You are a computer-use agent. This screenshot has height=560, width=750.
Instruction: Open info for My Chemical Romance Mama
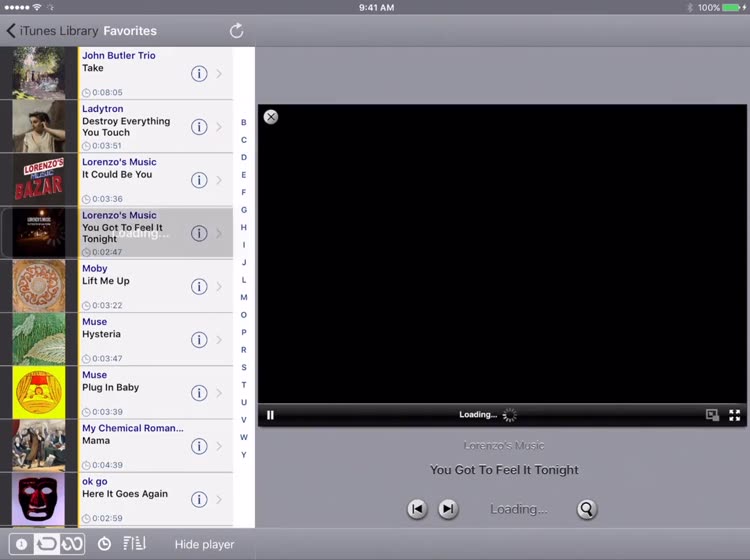[199, 446]
